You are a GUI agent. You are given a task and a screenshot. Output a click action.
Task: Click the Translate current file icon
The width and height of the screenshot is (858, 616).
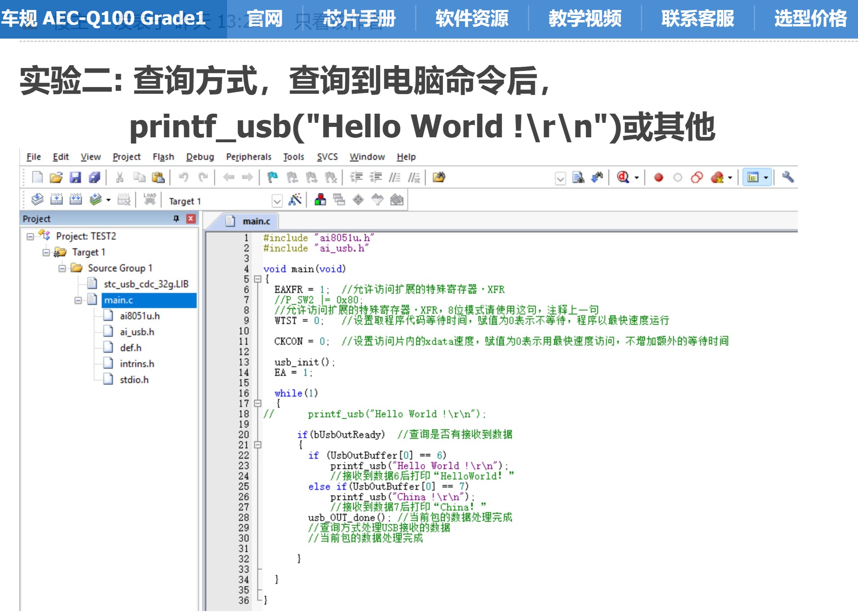pyautogui.click(x=37, y=200)
